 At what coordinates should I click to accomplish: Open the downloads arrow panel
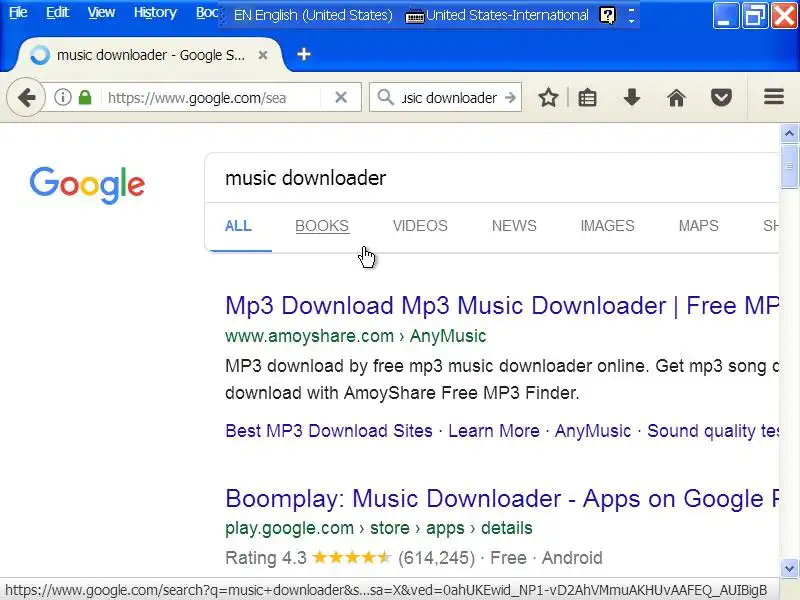pos(632,97)
